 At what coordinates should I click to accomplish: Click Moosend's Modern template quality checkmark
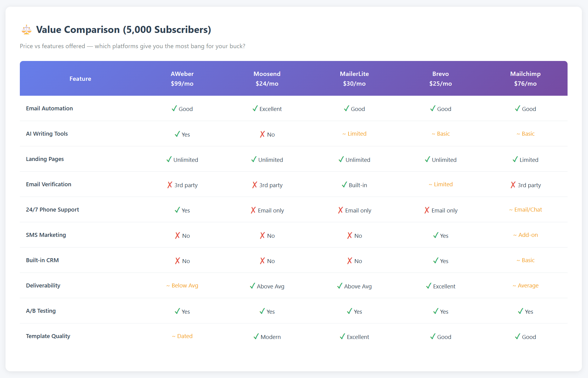point(256,337)
